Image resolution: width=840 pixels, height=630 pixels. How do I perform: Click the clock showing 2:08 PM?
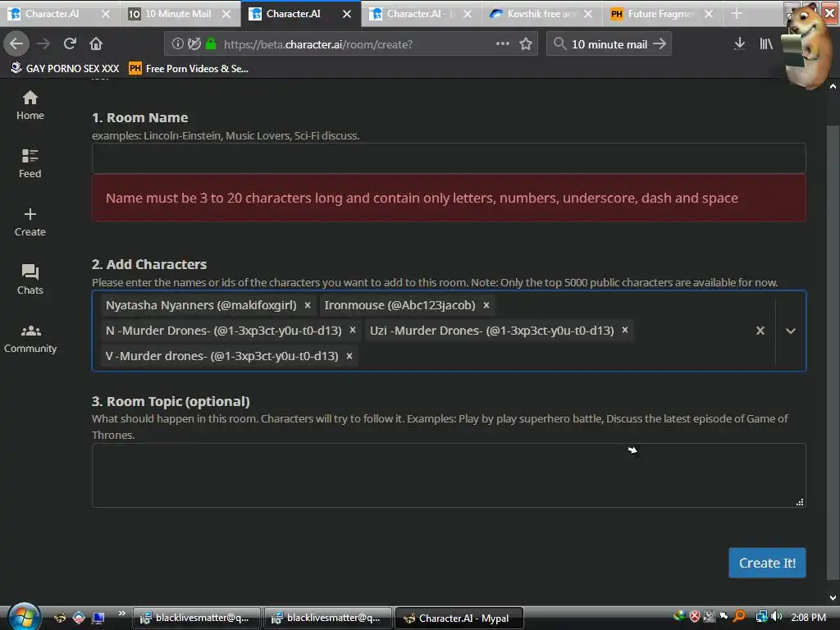pyautogui.click(x=808, y=617)
